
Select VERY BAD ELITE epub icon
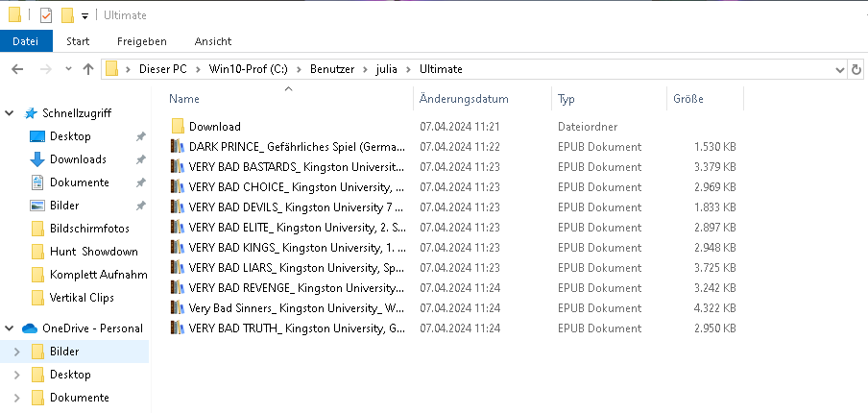177,227
